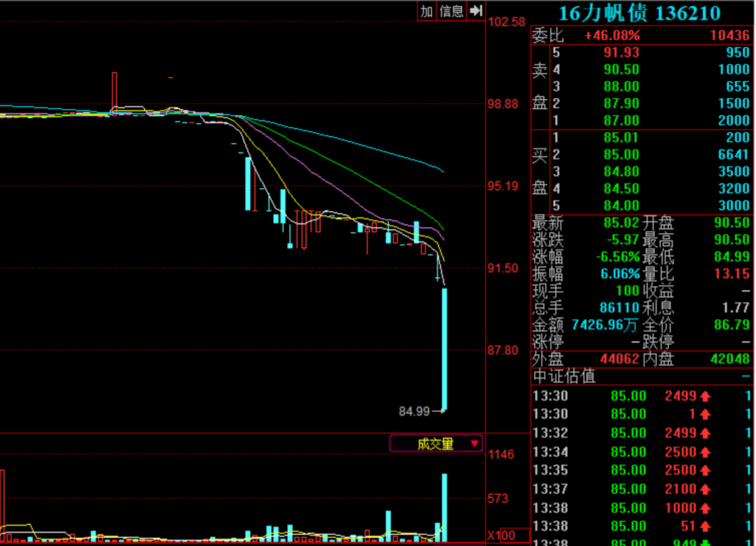The image size is (756, 546).
Task: Click the 外盘 value 44062
Action: click(x=619, y=359)
